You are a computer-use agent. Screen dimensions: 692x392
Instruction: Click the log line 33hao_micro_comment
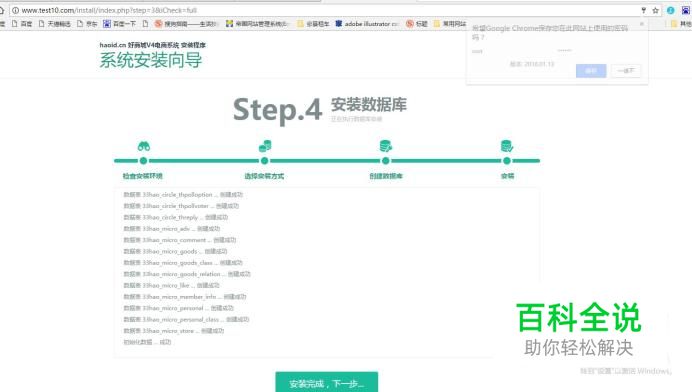180,240
